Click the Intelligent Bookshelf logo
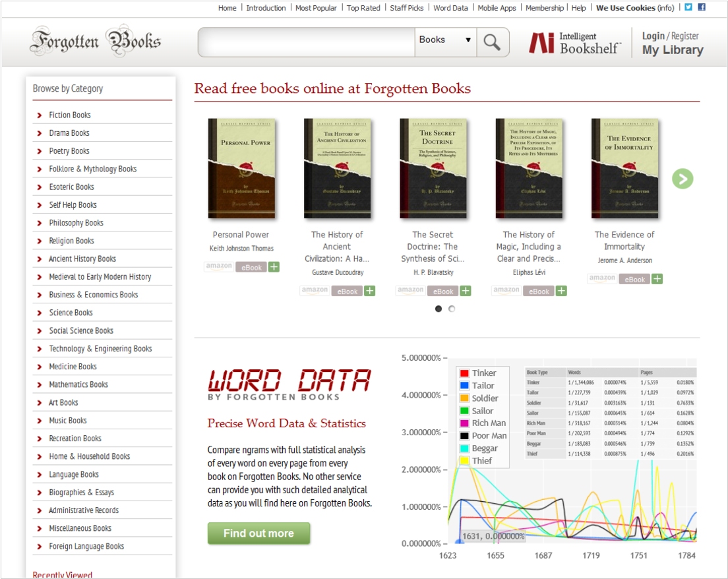The image size is (728, 579). tap(574, 43)
